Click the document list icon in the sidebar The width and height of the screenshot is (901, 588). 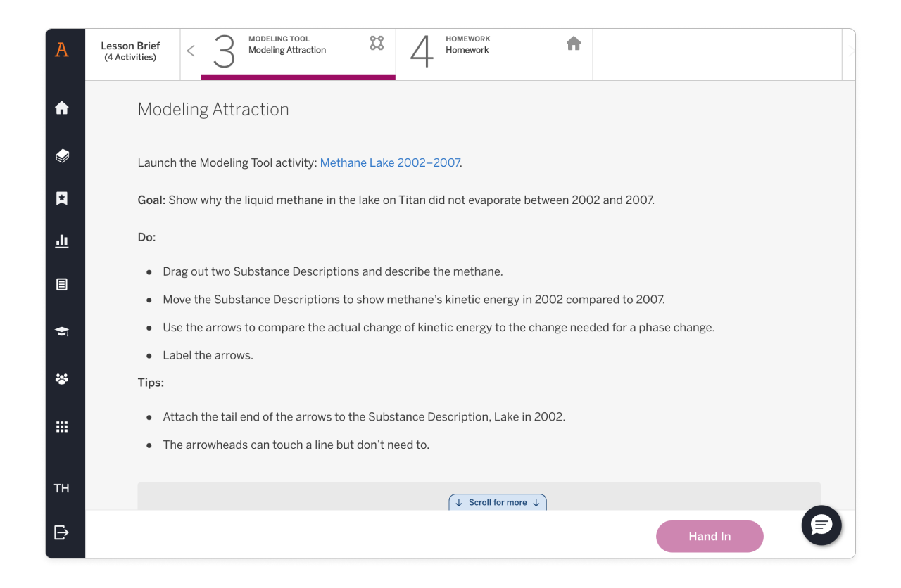62,285
